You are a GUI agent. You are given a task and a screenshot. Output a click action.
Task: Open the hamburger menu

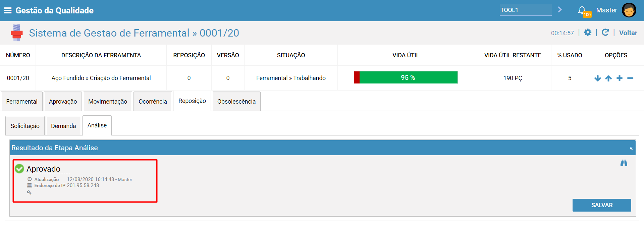8,10
